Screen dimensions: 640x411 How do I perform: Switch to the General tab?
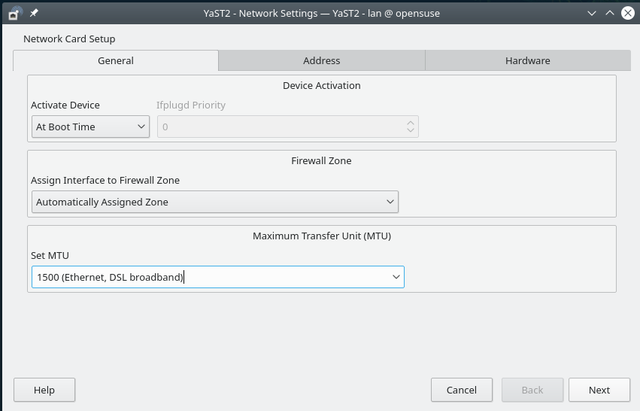(116, 61)
